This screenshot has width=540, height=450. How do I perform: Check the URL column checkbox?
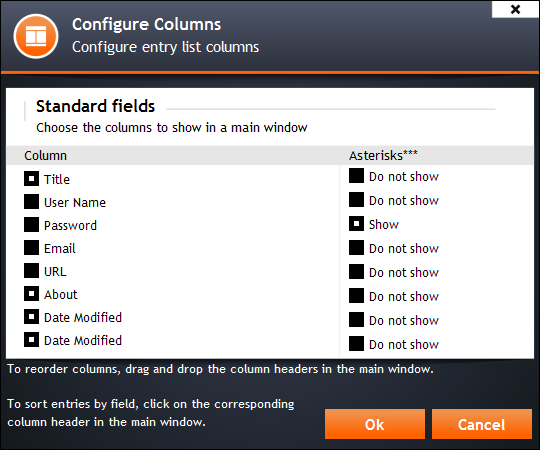[31, 271]
